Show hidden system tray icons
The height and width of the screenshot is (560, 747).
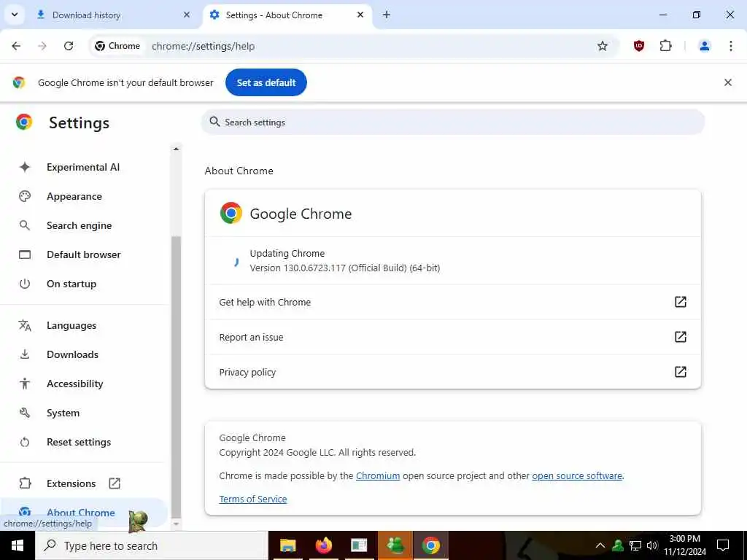click(x=600, y=545)
